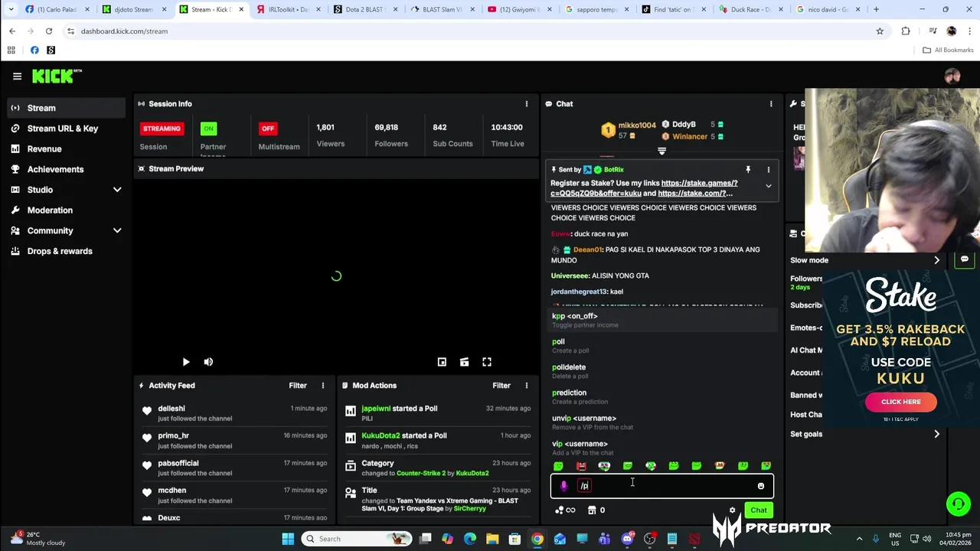This screenshot has width=980, height=551.
Task: Open stake.games link in pinned message
Action: pos(699,183)
